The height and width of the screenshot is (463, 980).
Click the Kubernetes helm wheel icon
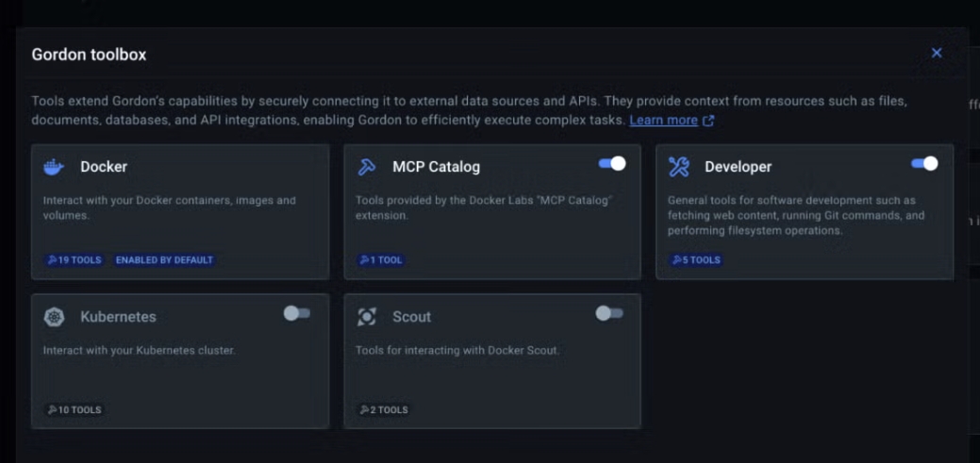click(x=55, y=317)
